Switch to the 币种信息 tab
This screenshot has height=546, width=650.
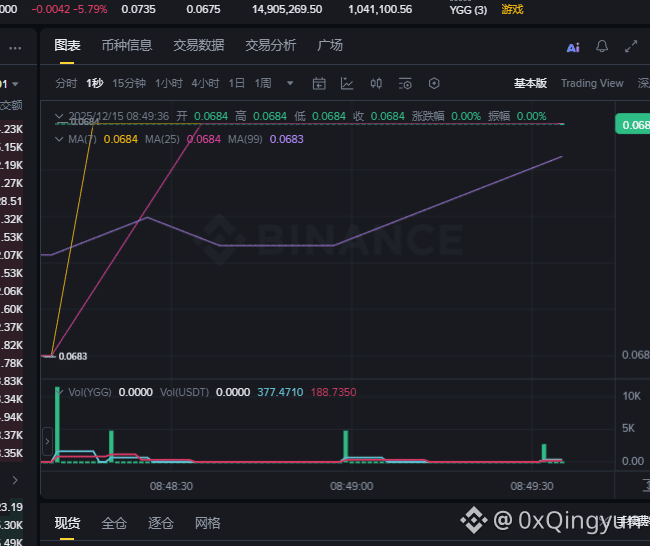tap(127, 46)
